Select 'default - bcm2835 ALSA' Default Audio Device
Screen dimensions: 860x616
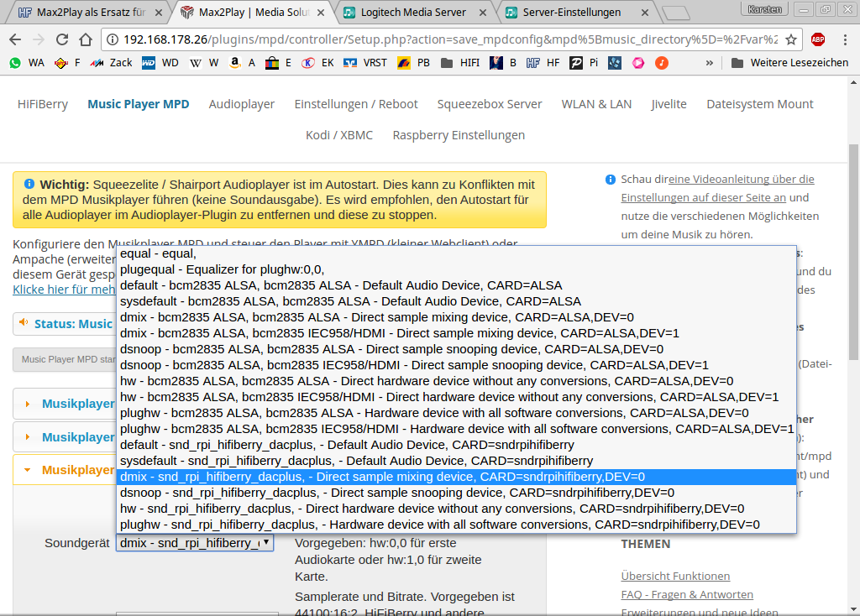click(456, 285)
